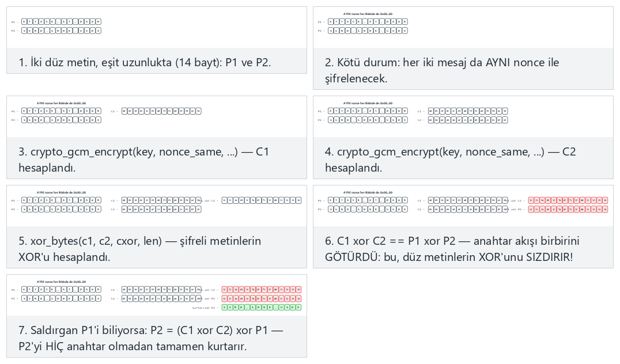
Task: Click caption '2. Kötü durum: her iki mesaj'
Action: click(x=442, y=70)
